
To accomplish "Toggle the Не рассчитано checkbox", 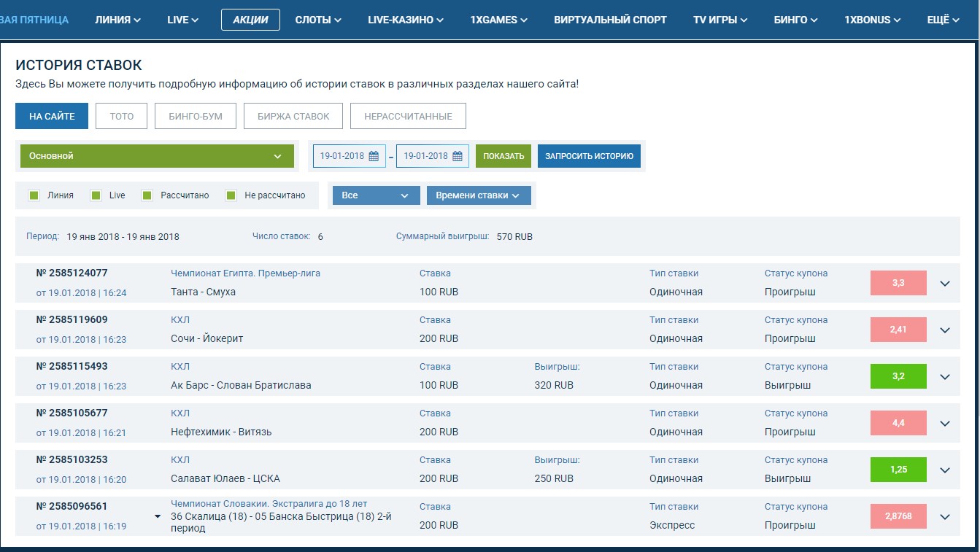I will click(231, 195).
